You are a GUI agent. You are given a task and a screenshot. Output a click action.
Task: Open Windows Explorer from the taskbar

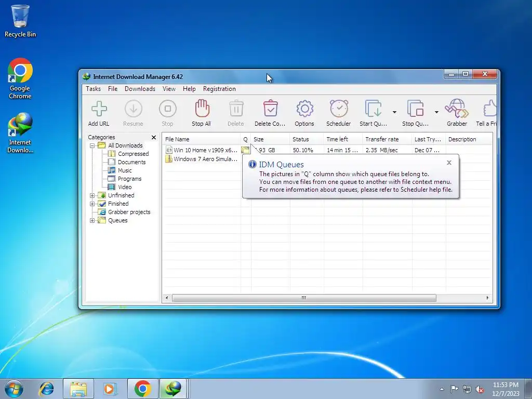[78, 389]
